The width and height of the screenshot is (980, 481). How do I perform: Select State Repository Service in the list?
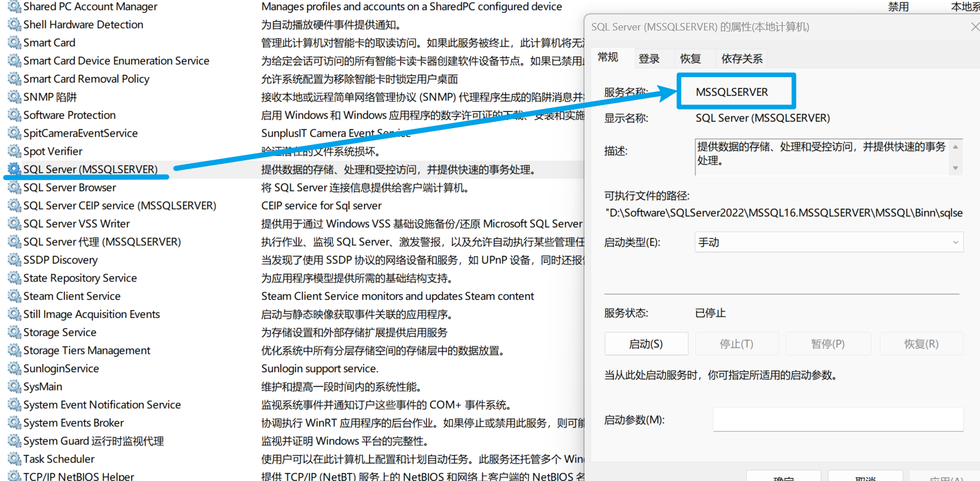[80, 278]
